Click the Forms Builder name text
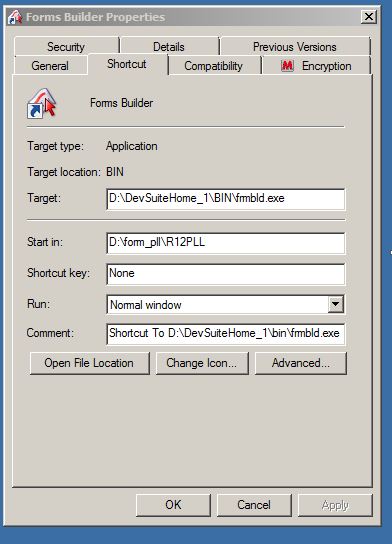This screenshot has height=544, width=392. pos(121,103)
